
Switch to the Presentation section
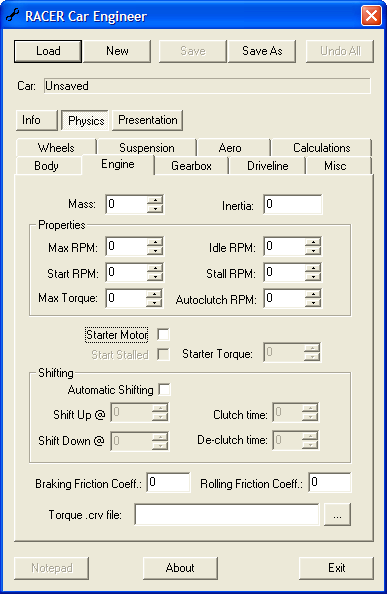pos(148,120)
